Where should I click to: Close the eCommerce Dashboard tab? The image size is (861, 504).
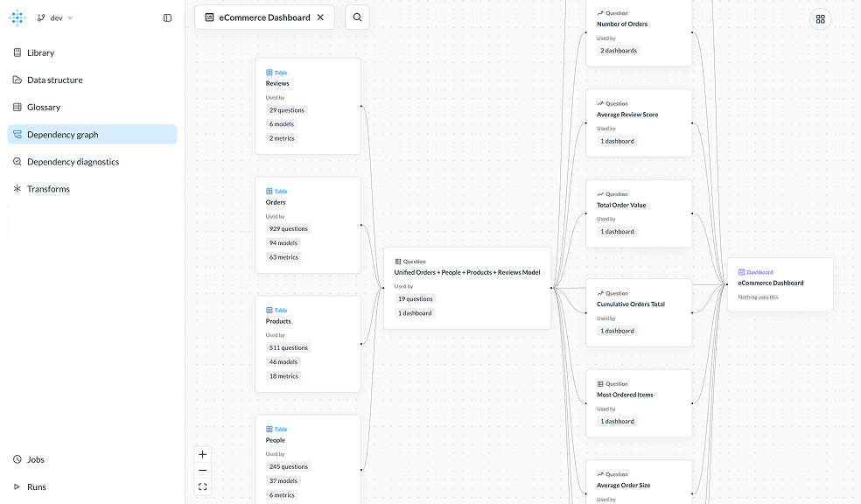(318, 17)
